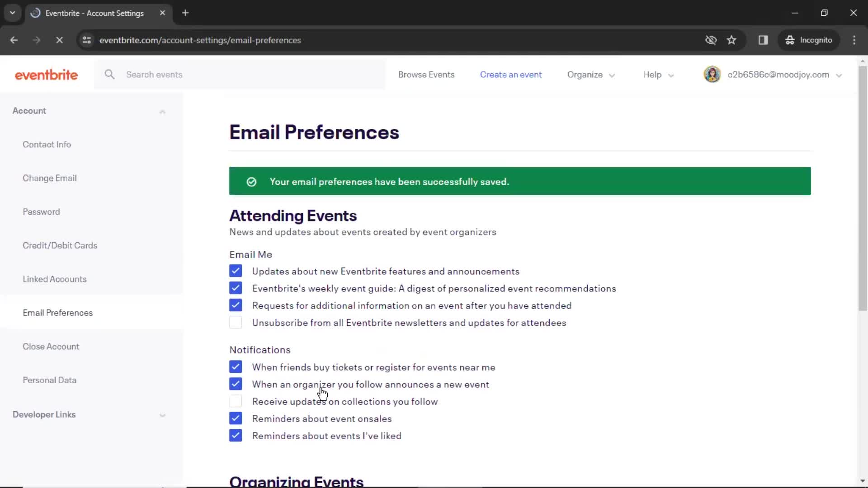Expand the Developer Links section
The height and width of the screenshot is (488, 868).
tap(162, 415)
